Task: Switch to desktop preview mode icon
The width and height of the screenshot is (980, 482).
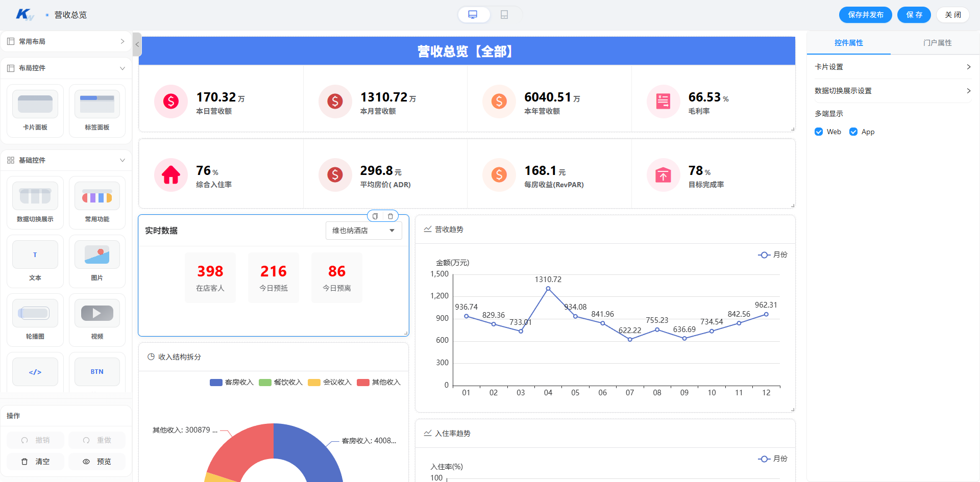Action: click(473, 15)
